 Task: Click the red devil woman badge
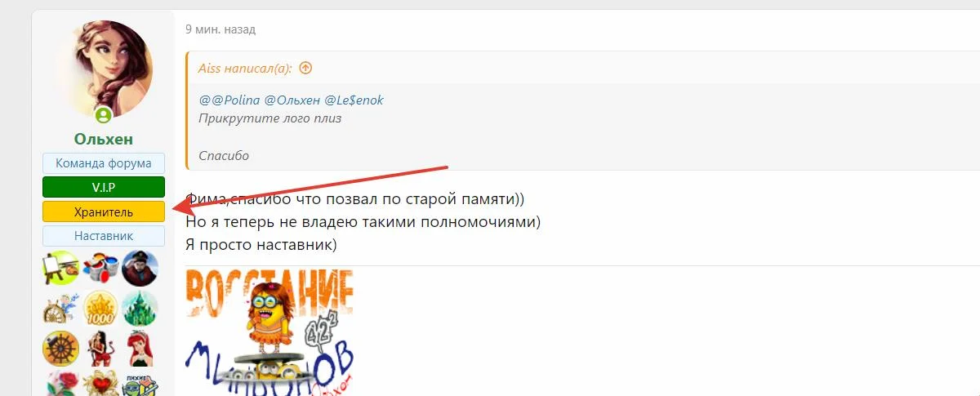(100, 349)
